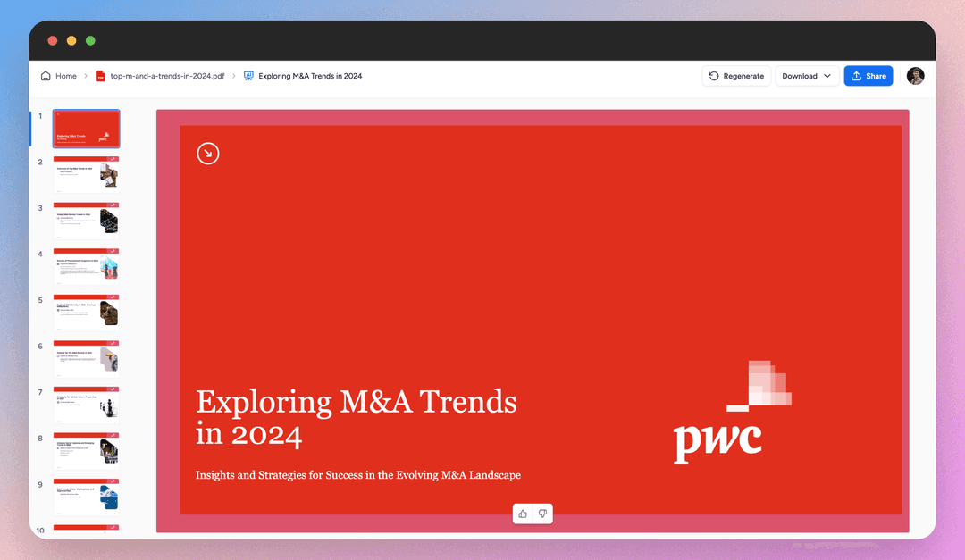Click the Home icon in breadcrumb
965x560 pixels.
coord(46,76)
